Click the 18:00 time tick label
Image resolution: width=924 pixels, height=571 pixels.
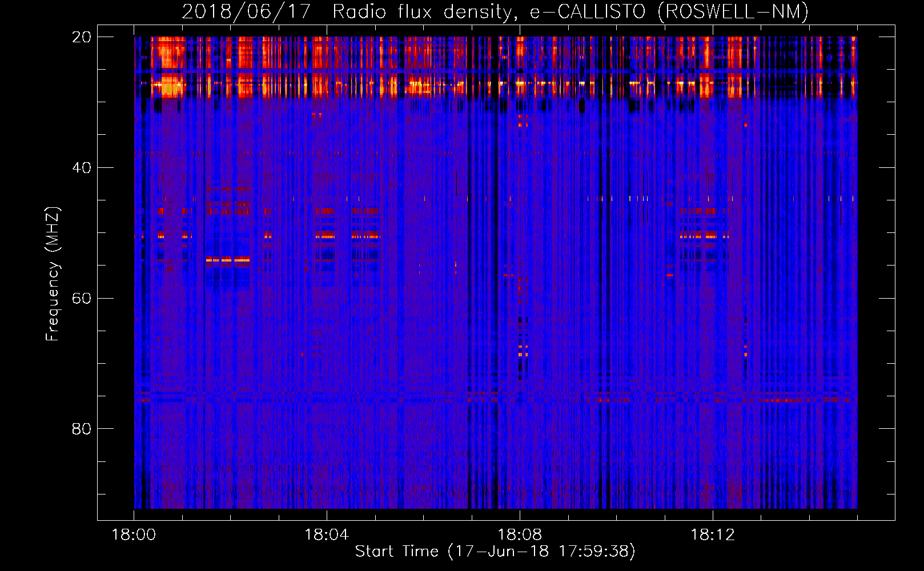pos(134,535)
